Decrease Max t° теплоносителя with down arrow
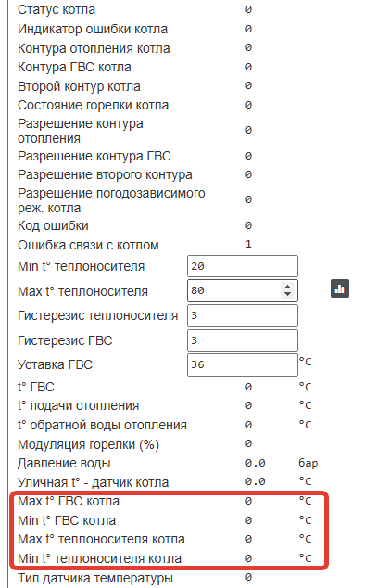Viewport: 365px width, 588px height. click(287, 294)
